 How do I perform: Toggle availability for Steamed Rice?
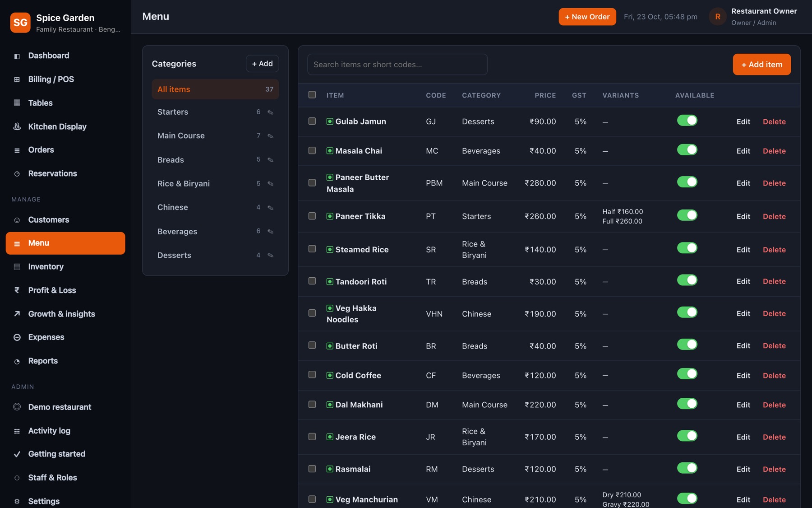[687, 248]
